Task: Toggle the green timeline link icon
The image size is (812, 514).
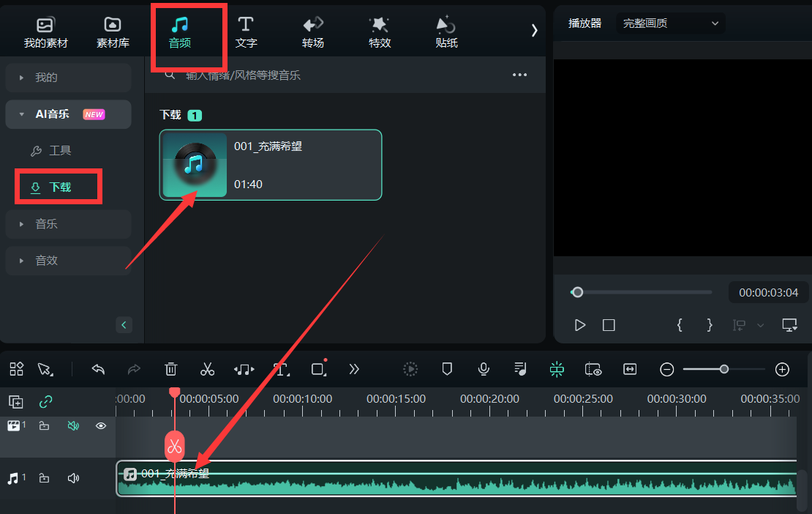Action: tap(45, 401)
